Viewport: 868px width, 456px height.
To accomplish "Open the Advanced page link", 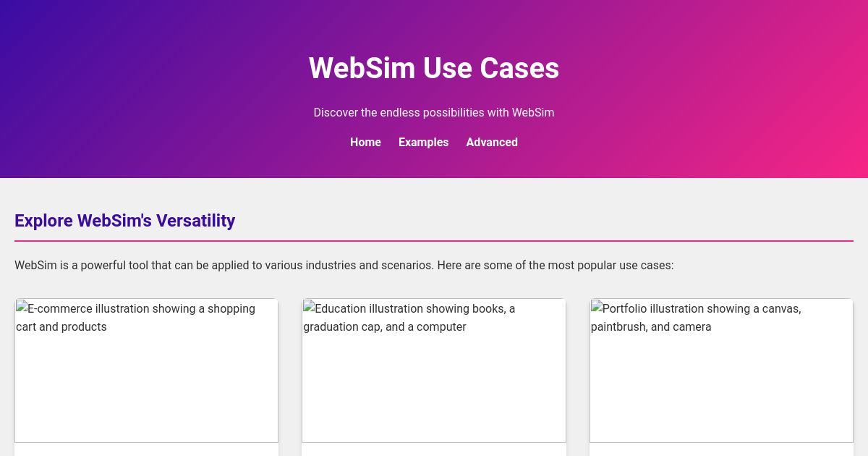I will pos(492,143).
